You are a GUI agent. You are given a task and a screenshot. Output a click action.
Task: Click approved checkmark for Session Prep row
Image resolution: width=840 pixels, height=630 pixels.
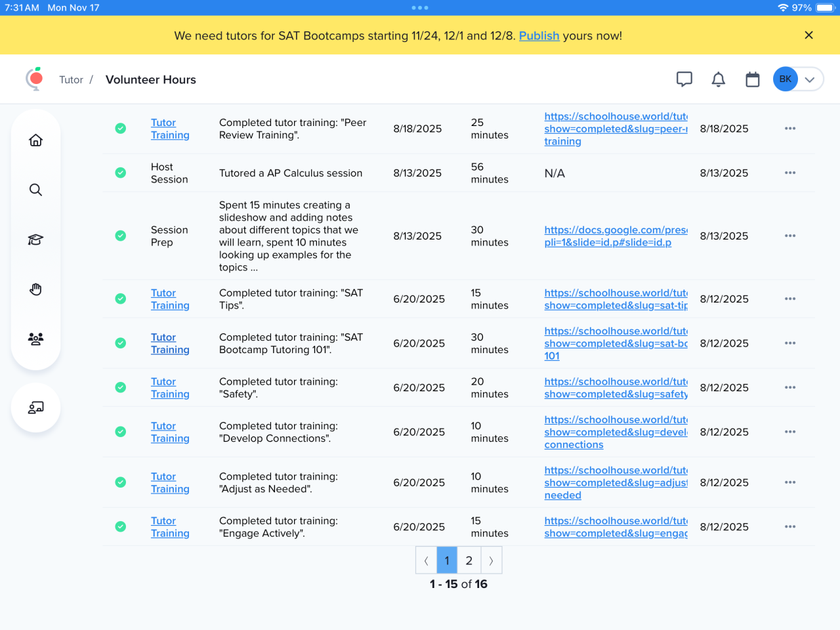click(121, 236)
